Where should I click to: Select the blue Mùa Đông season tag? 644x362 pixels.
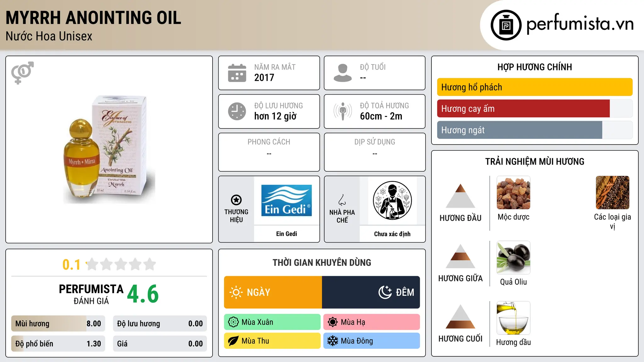tap(372, 341)
